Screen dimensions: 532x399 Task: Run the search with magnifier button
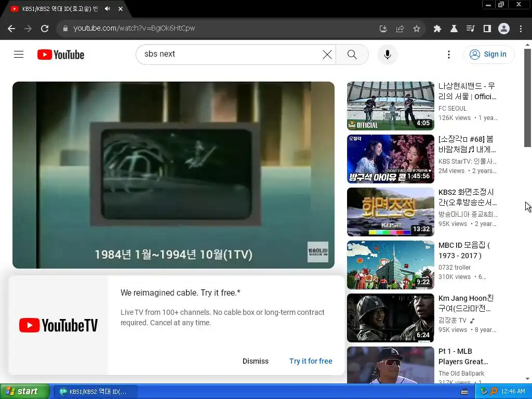352,54
